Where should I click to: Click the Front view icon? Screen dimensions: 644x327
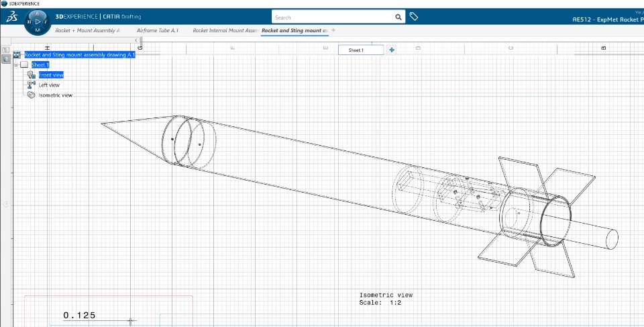pos(32,75)
